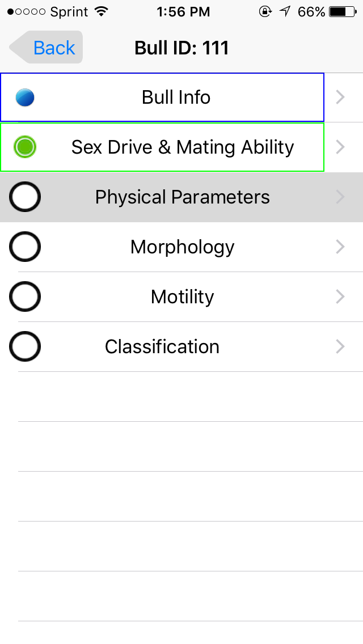The width and height of the screenshot is (363, 644).
Task: Expand Bull Info using its chevron
Action: 340,98
